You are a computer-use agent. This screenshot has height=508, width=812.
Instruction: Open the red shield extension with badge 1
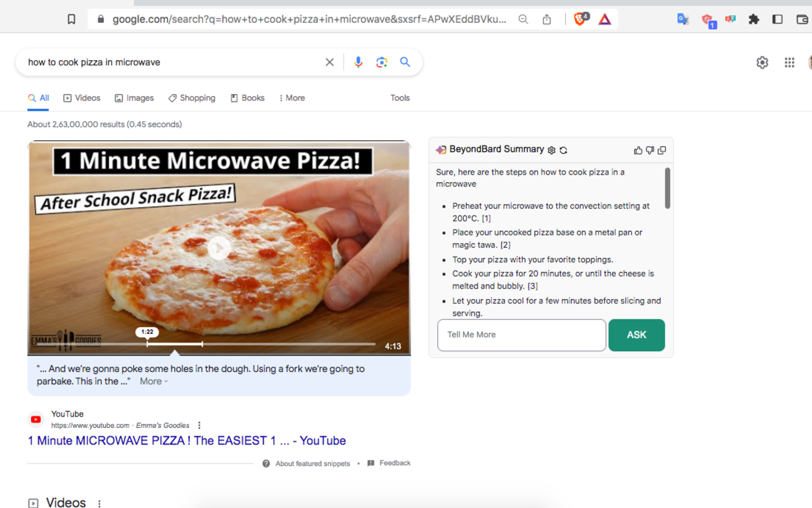coord(708,20)
